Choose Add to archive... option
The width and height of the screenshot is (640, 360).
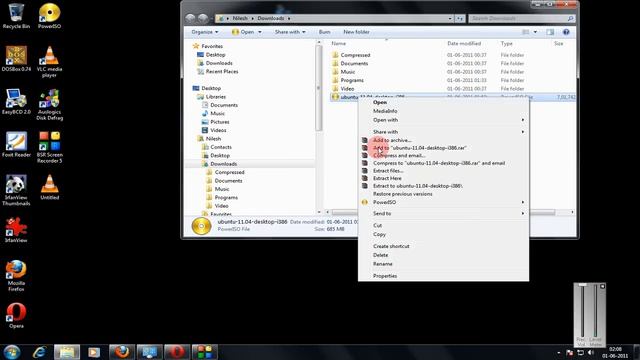click(x=443, y=140)
